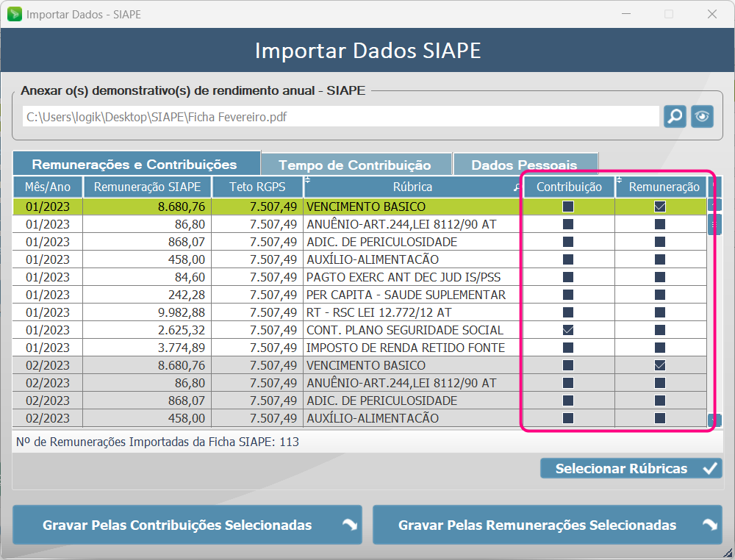
Task: Open the Remunerações e Contribuições tab
Action: (x=137, y=164)
